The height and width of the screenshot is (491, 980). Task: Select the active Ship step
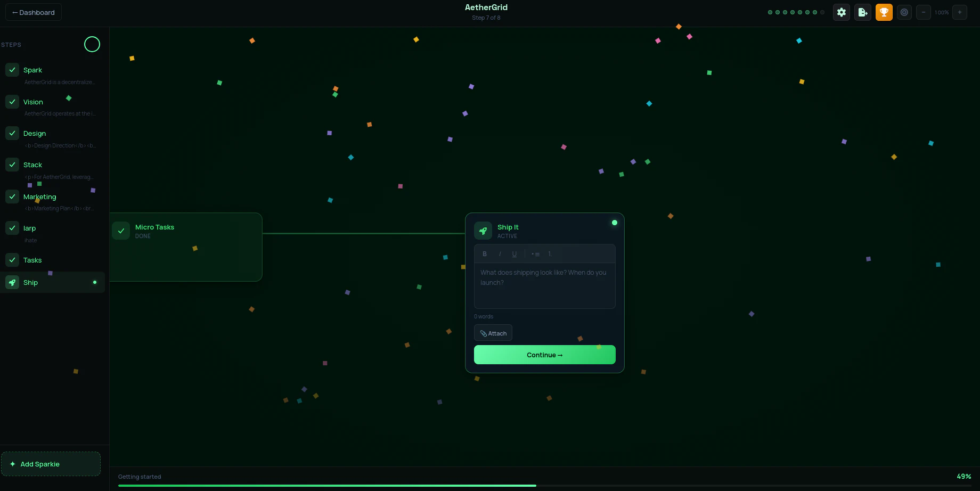point(52,282)
